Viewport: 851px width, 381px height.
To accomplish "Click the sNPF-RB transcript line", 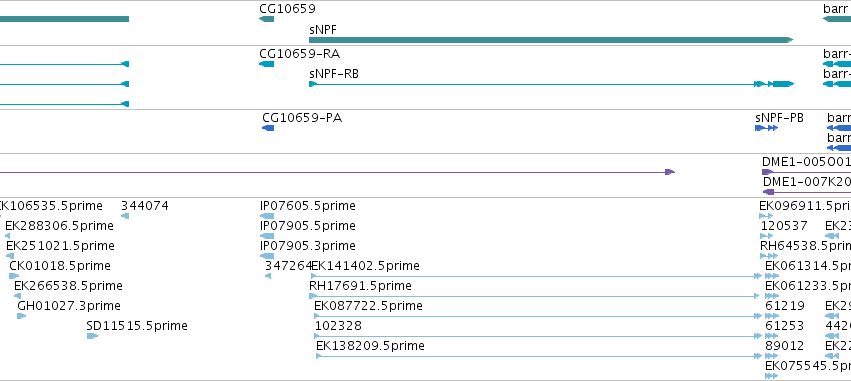I will [551, 84].
